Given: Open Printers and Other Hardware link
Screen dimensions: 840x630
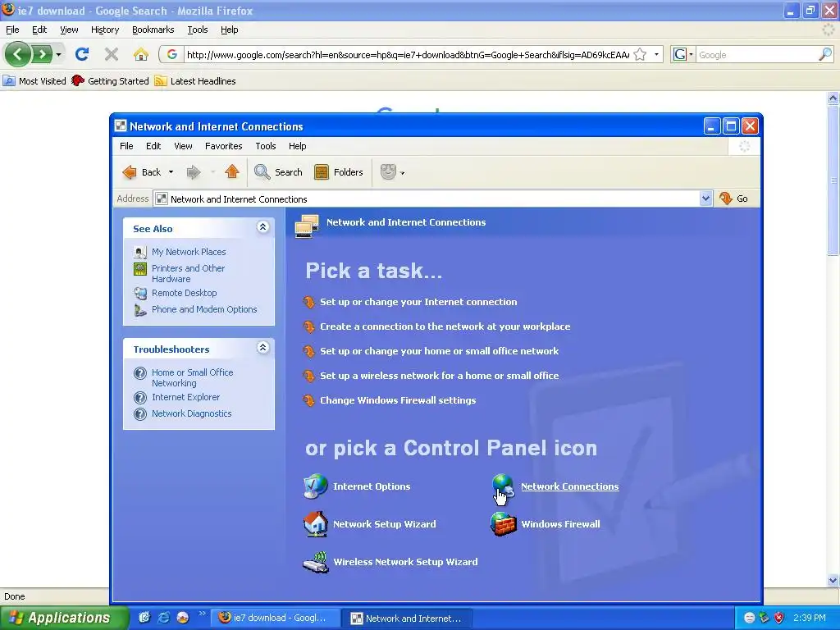Looking at the screenshot, I should pyautogui.click(x=188, y=273).
